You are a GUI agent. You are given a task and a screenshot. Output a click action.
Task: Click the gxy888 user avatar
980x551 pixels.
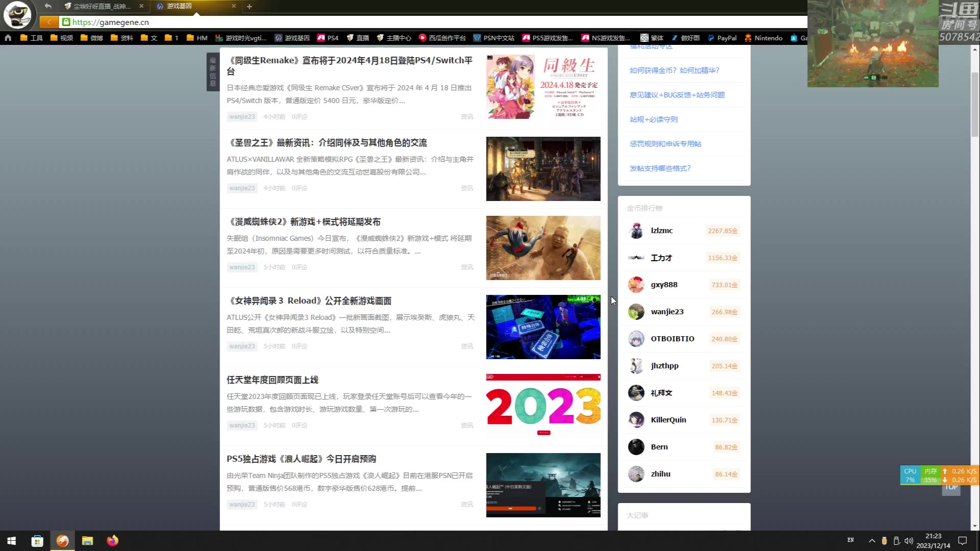coord(636,285)
